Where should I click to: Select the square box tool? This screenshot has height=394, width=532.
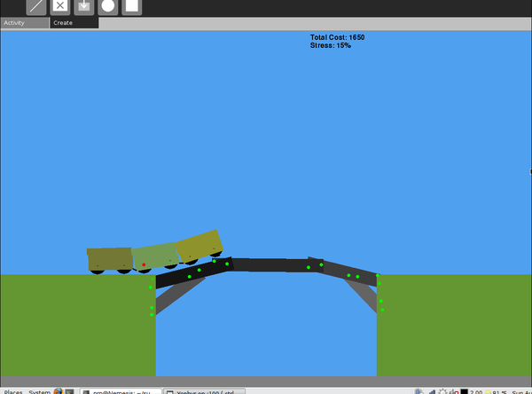tap(130, 6)
